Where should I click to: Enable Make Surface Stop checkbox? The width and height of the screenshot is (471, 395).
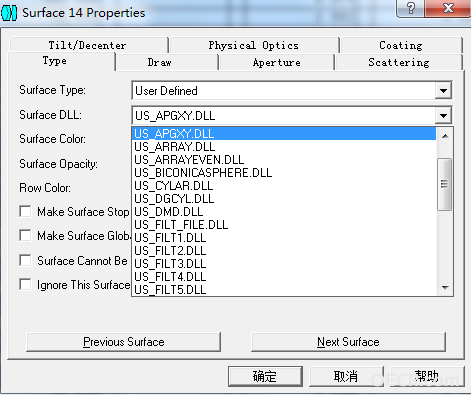[x=25, y=211]
